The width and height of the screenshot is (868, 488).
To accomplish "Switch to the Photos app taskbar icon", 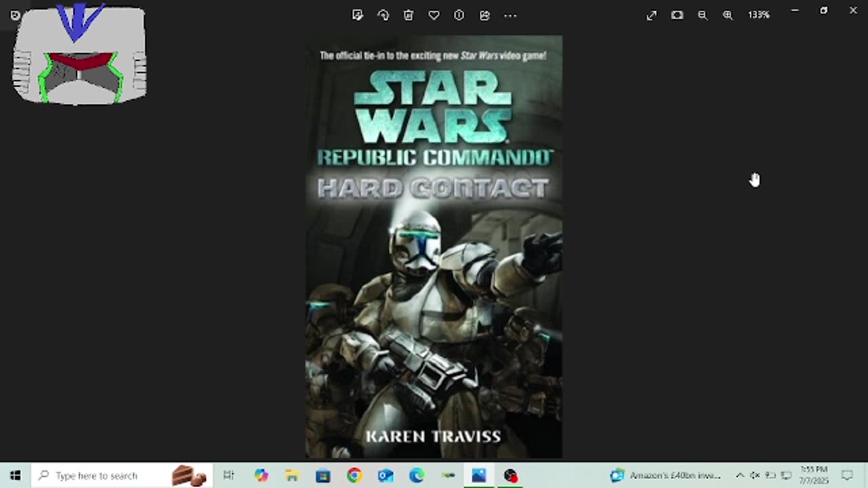I will click(479, 476).
